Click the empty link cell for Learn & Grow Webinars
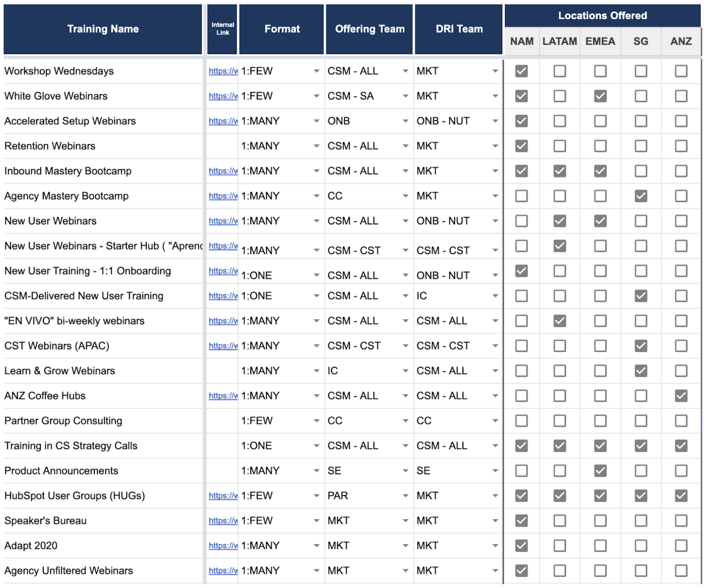The image size is (705, 588). 222,371
